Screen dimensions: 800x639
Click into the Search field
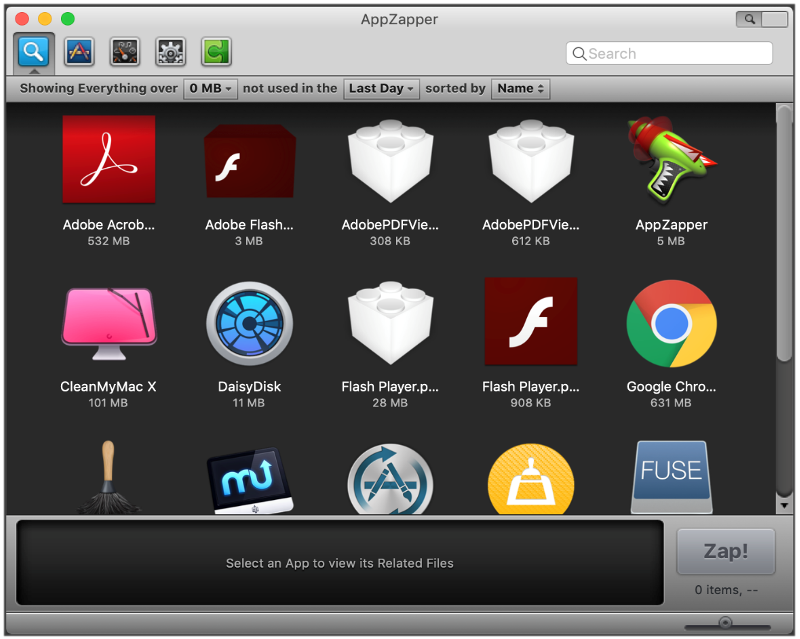(669, 53)
